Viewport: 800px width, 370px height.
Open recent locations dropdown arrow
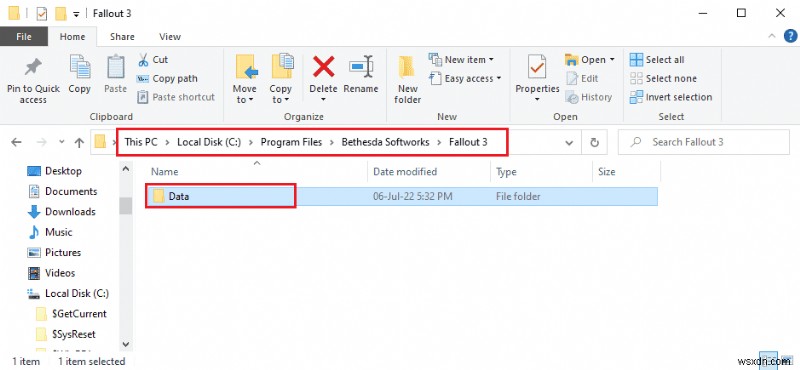pos(62,142)
